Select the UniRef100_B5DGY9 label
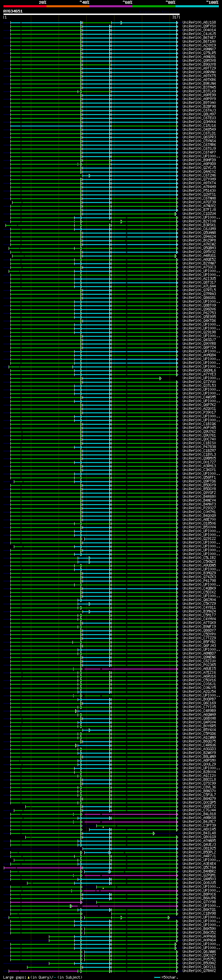The height and width of the screenshot is (980, 222). coord(199,485)
